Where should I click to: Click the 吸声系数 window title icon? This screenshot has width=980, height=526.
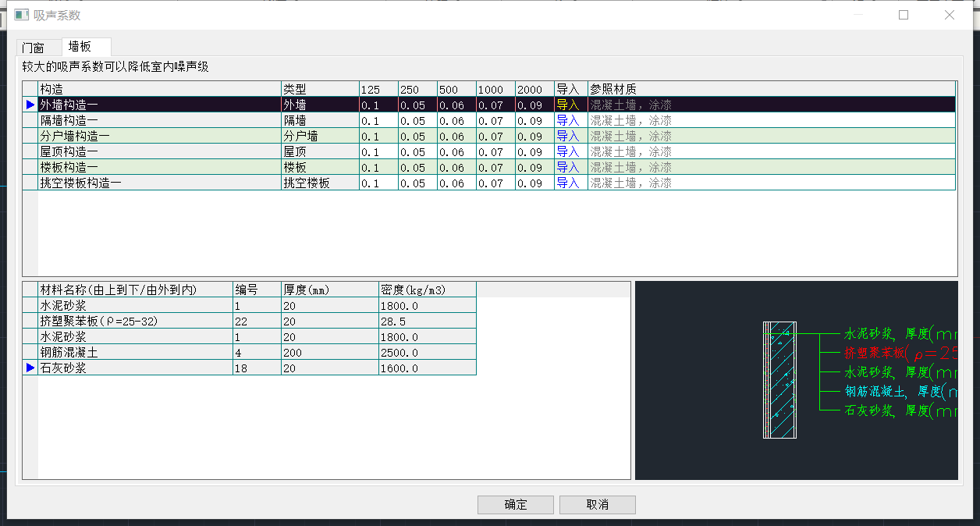22,15
